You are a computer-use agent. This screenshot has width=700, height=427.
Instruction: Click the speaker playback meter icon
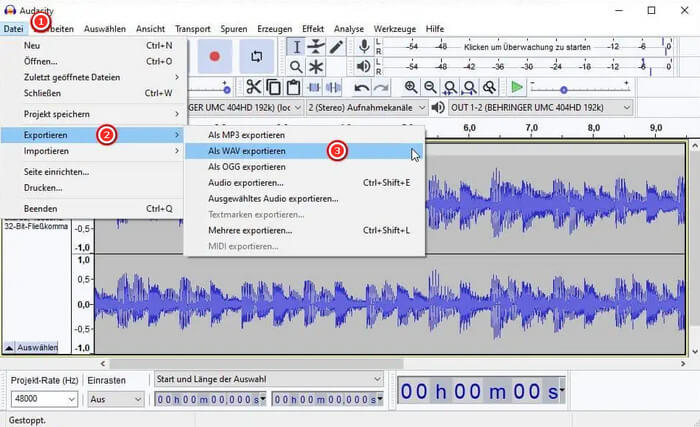[x=364, y=67]
